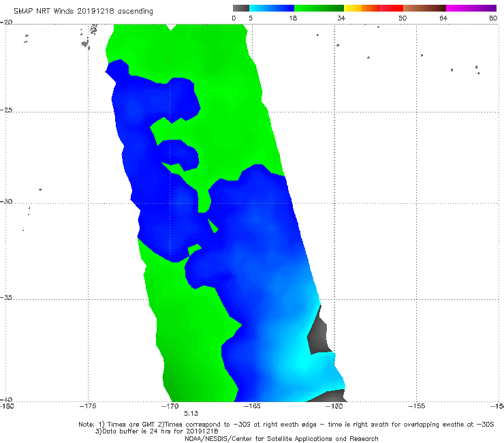Image resolution: width=504 pixels, height=443 pixels.
Task: Click the color bar label '64'
Action: click(x=443, y=18)
